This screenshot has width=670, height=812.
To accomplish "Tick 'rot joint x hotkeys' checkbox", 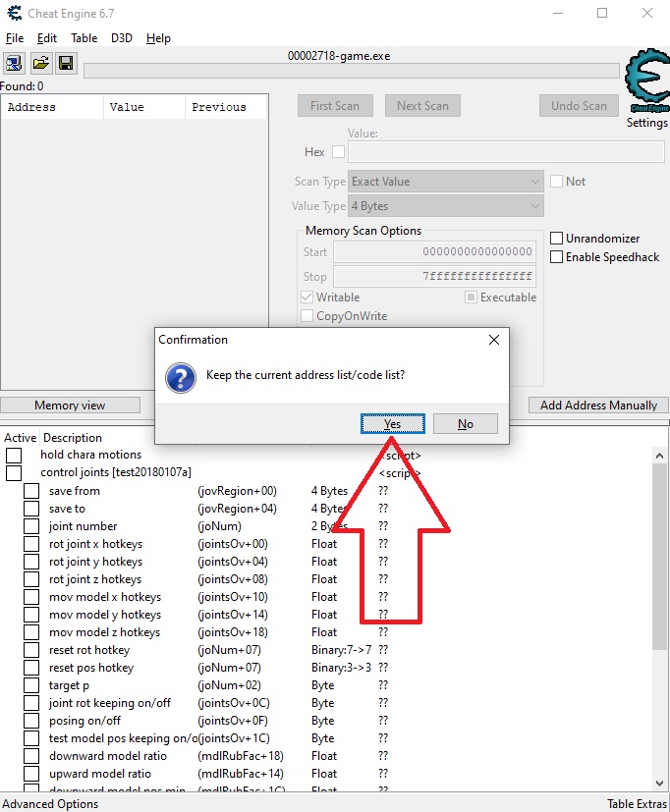I will coord(31,544).
